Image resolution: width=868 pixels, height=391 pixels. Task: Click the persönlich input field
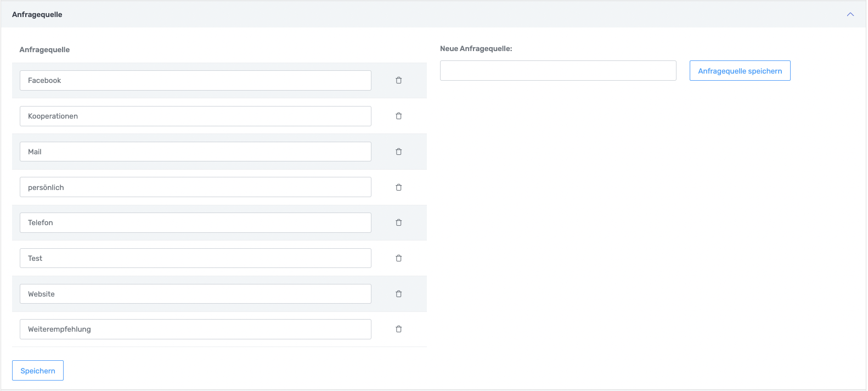195,187
